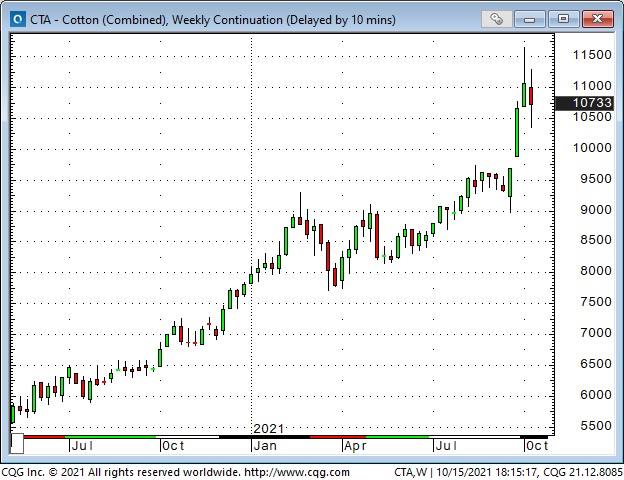
Task: Click the 8000 price axis value
Action: (x=596, y=271)
